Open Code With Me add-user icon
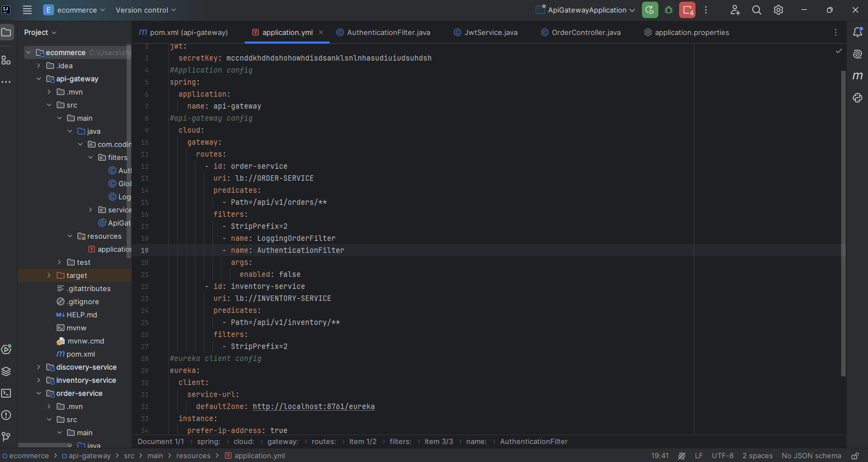The image size is (868, 462). tap(735, 10)
